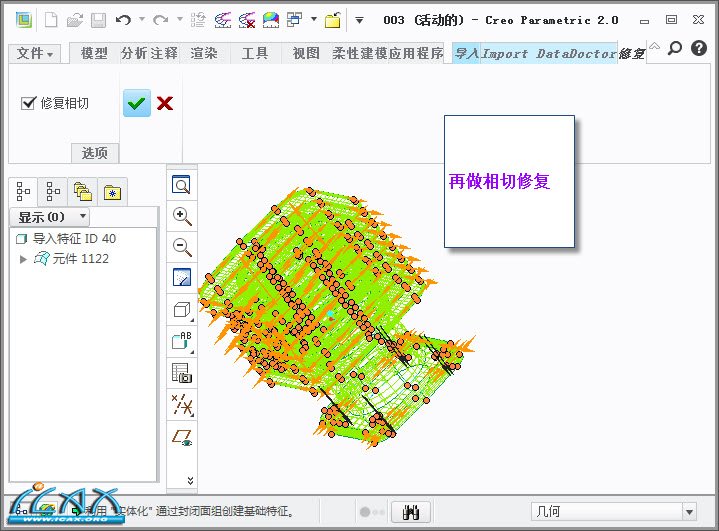The height and width of the screenshot is (531, 719).
Task: Open Help with the question mark icon
Action: pos(699,48)
